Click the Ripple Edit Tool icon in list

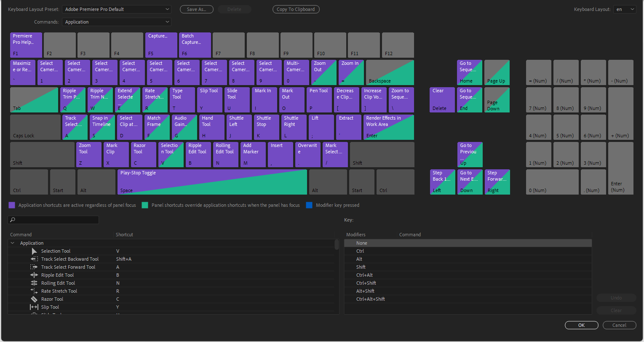35,275
